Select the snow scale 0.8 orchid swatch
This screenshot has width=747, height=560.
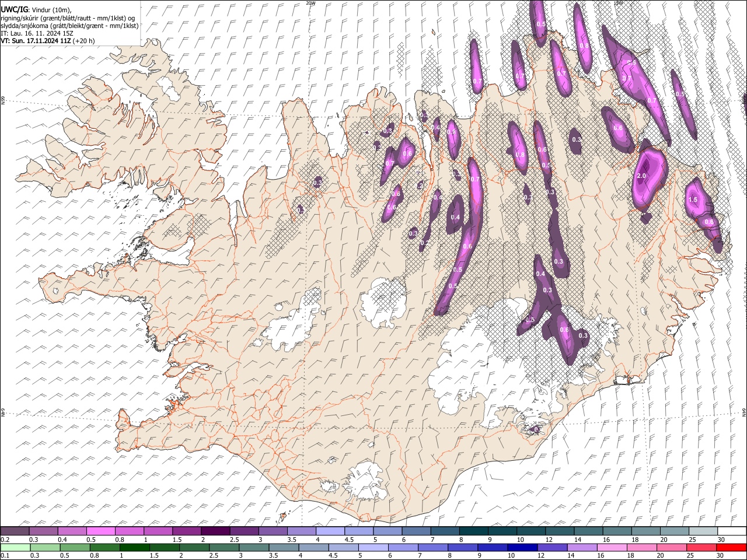129,531
